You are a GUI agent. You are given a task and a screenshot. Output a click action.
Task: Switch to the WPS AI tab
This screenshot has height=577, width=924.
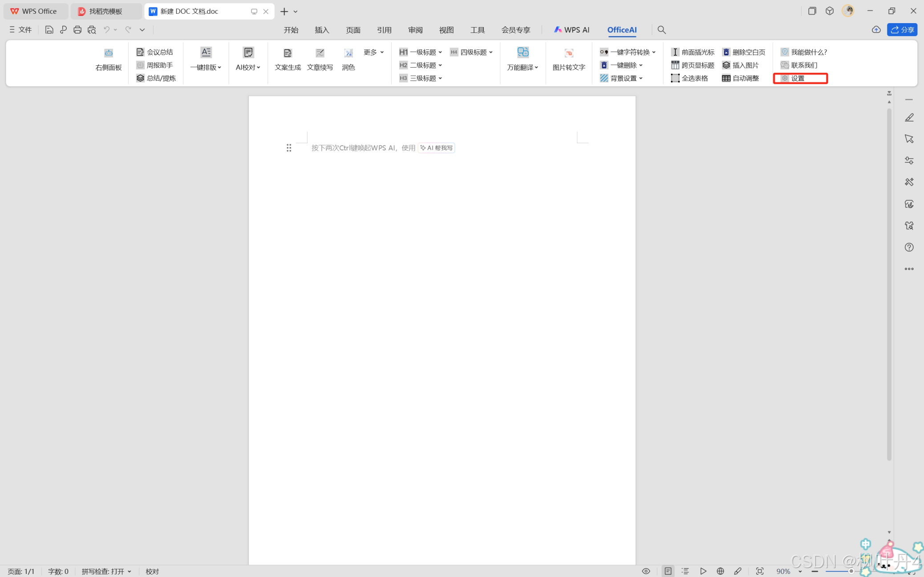571,30
